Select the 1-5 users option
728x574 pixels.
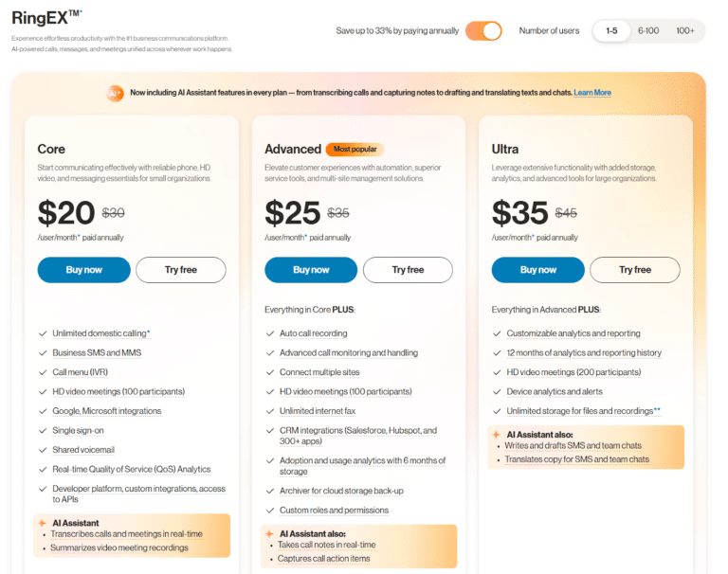tap(611, 31)
